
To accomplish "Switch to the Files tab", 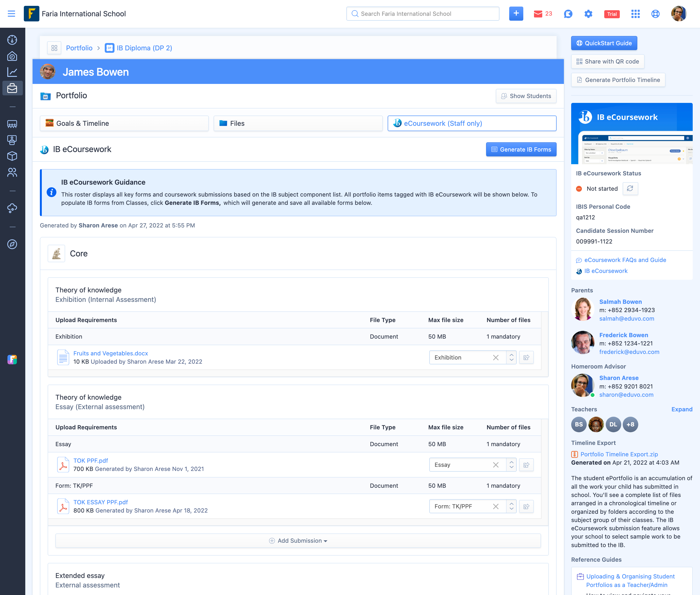I will click(298, 124).
